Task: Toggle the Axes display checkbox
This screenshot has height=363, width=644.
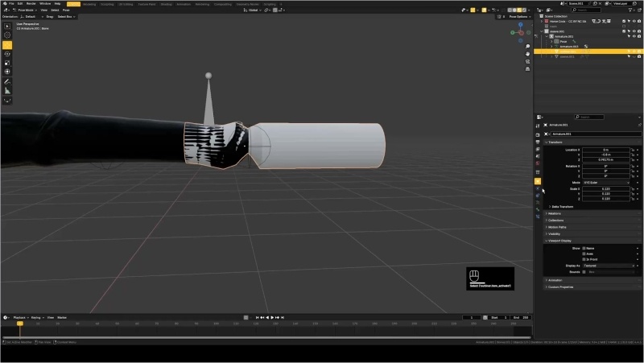Action: (584, 254)
